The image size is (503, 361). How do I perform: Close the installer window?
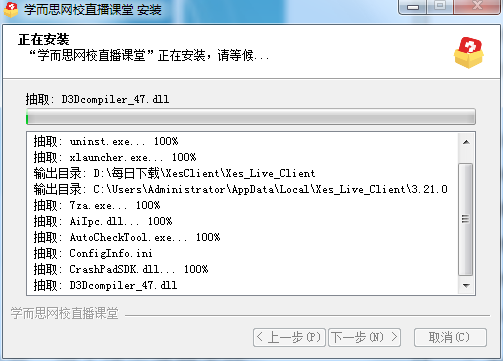coord(478,6)
